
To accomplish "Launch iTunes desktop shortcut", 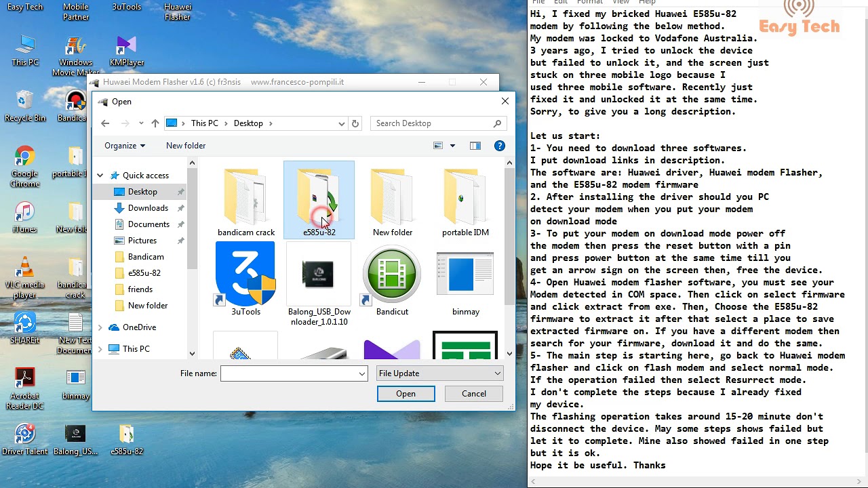I will pos(25,218).
